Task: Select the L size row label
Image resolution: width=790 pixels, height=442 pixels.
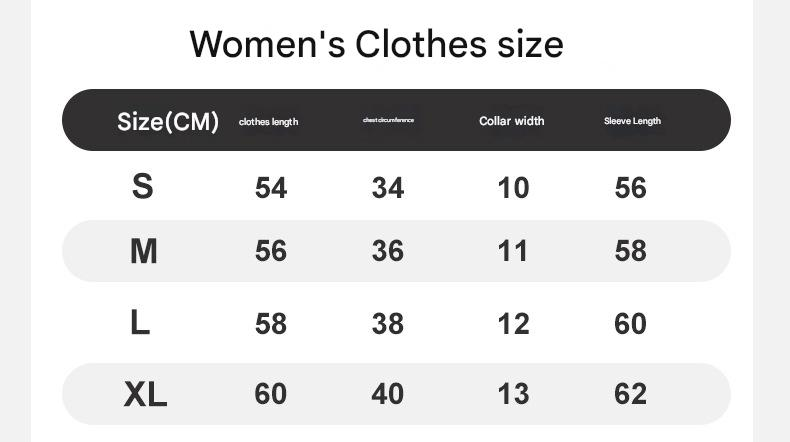Action: tap(140, 322)
